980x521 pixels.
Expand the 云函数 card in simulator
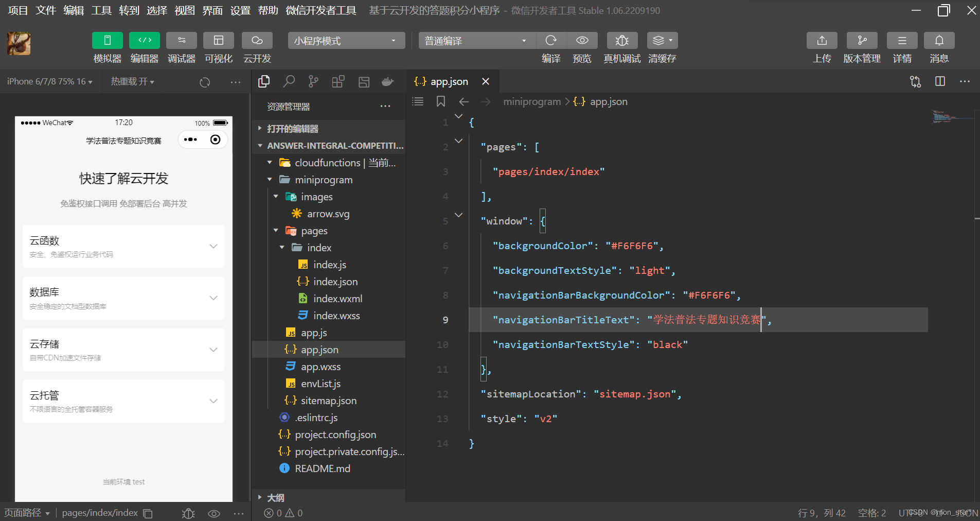[123, 246]
